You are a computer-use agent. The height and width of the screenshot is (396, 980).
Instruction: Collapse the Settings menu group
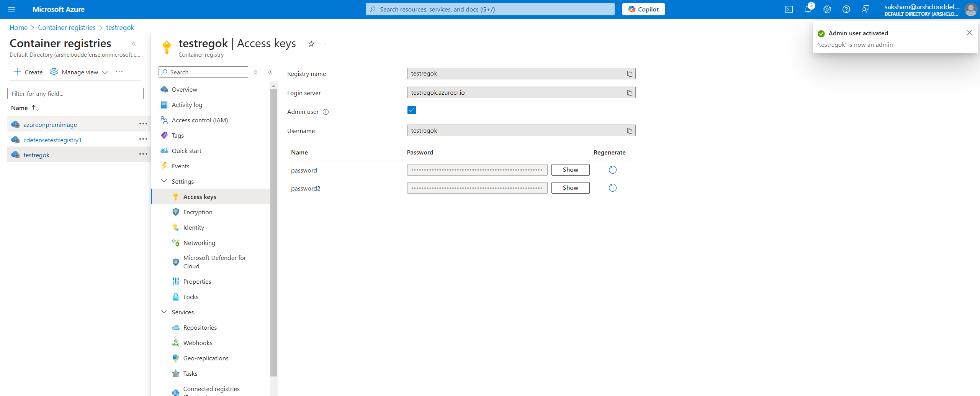tap(164, 181)
